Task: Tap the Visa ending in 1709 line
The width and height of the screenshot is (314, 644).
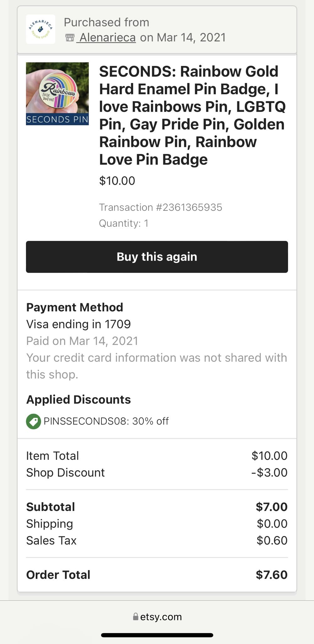Action: (78, 324)
